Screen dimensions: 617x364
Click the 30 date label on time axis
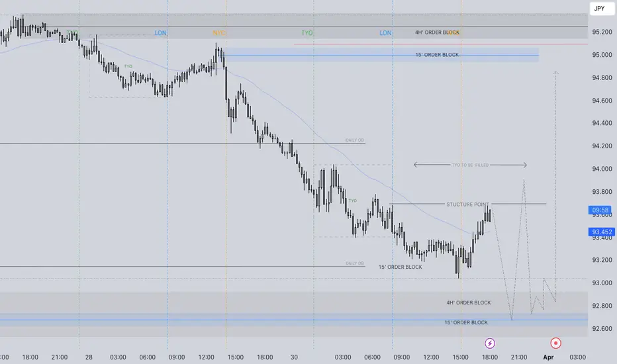(x=294, y=357)
